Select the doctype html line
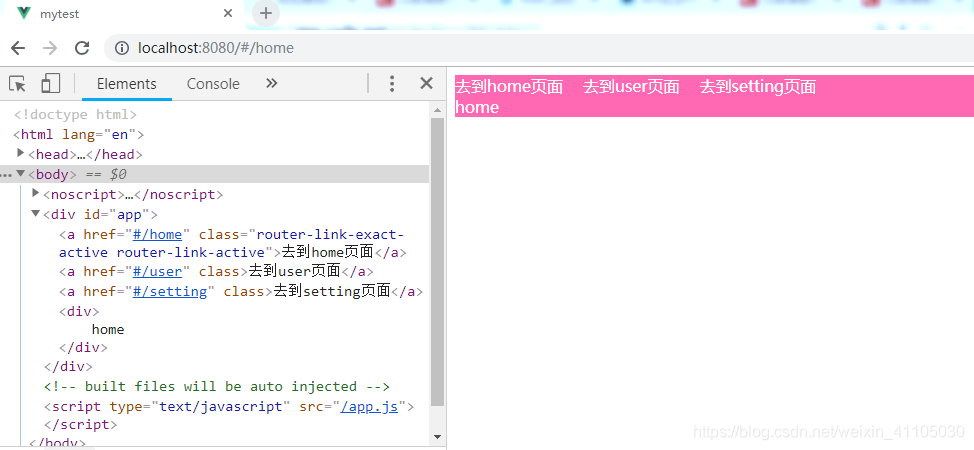This screenshot has width=974, height=450. [75, 114]
